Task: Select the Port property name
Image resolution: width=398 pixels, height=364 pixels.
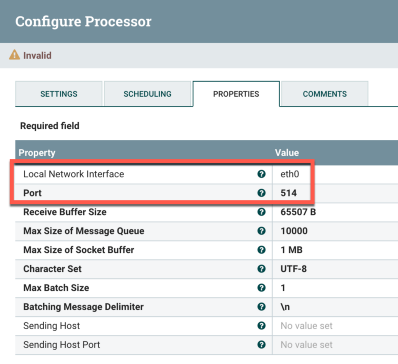Action: [32, 193]
